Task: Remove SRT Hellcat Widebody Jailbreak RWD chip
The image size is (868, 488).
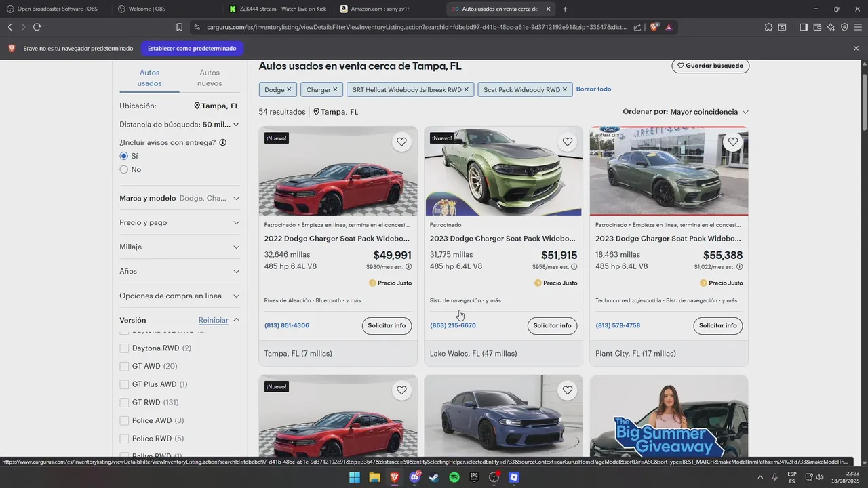Action: [466, 89]
